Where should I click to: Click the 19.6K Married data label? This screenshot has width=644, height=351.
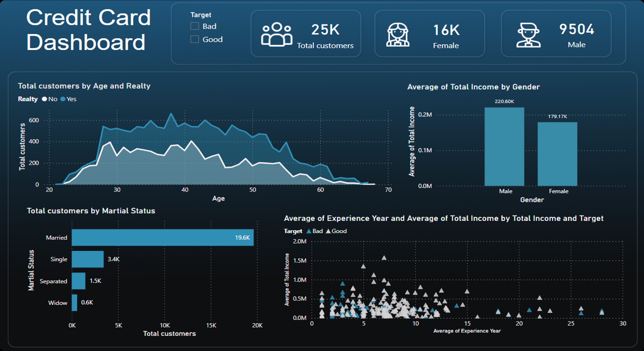tap(242, 238)
